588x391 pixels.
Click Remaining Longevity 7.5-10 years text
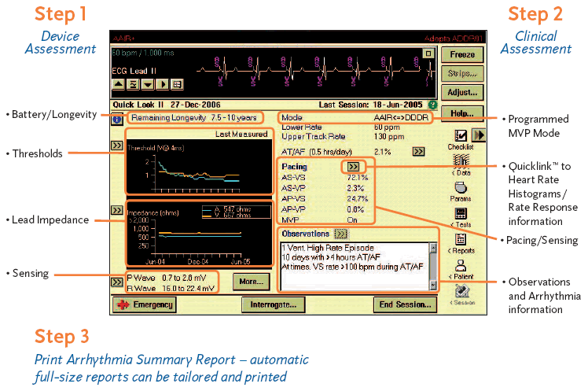194,117
